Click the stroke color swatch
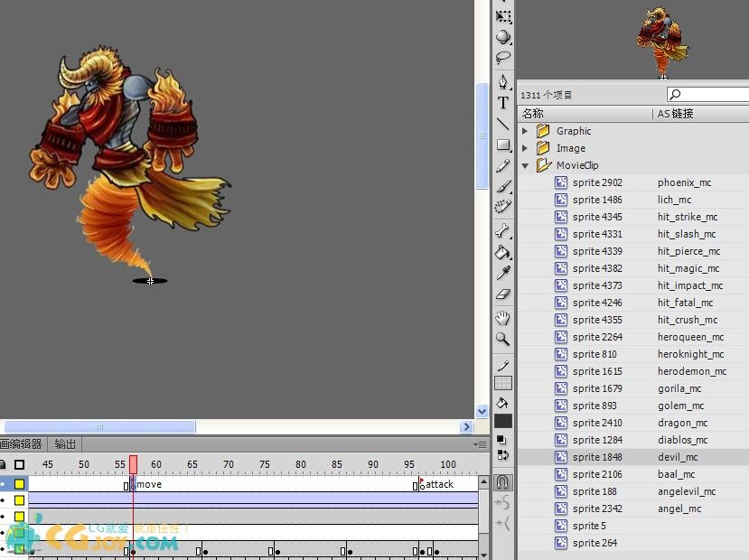This screenshot has width=749, height=560. 503,382
